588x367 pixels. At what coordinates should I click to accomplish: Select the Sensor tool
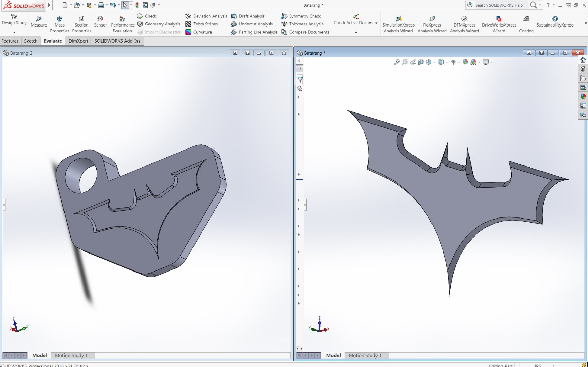100,21
